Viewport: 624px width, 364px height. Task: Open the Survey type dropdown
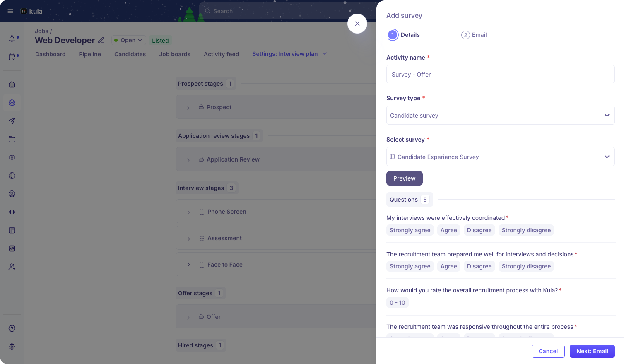(500, 115)
